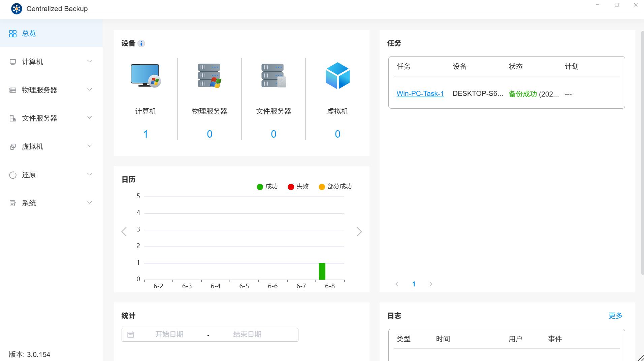Click the 虚拟机 device count 0
The height and width of the screenshot is (361, 644).
[x=337, y=134]
